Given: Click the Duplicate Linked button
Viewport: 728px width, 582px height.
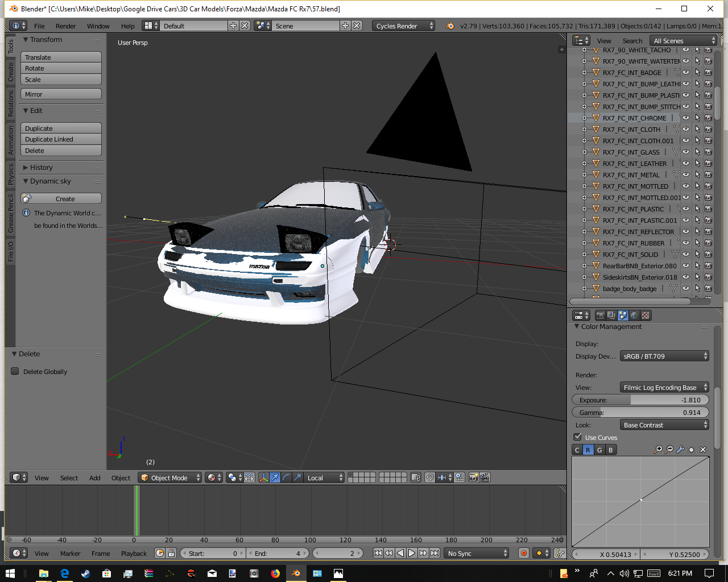Looking at the screenshot, I should coord(61,139).
